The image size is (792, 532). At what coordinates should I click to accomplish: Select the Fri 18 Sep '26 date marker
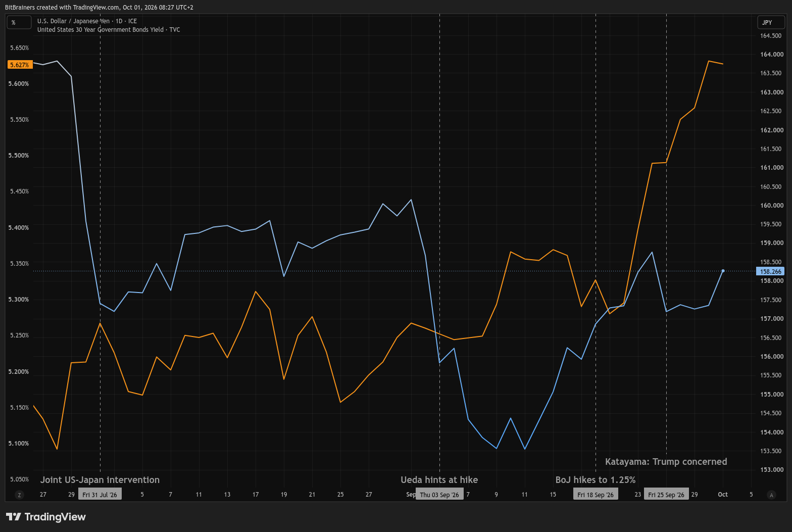[x=596, y=495]
